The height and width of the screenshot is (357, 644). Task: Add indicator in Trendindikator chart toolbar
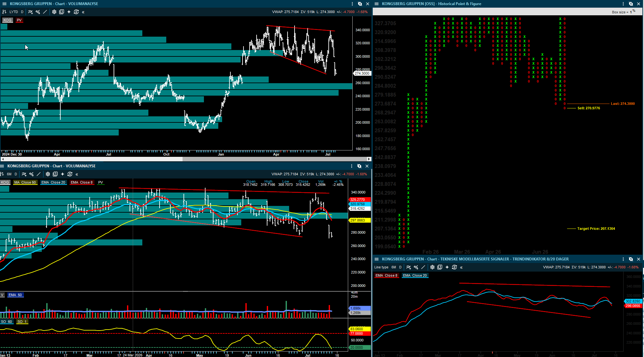tap(408, 267)
